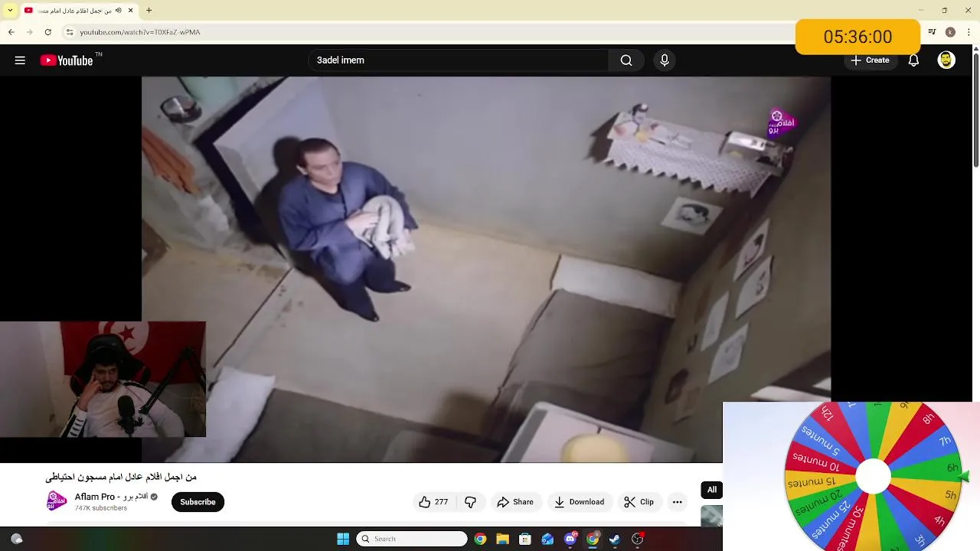Click the Chrome address bar URL
The image size is (980, 551).
[x=140, y=32]
